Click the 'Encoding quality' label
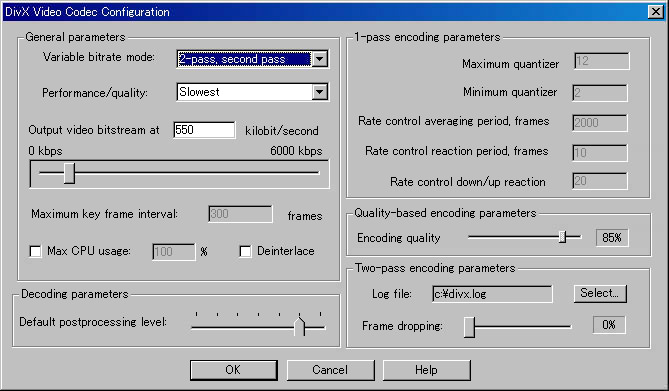This screenshot has width=669, height=391. [398, 238]
